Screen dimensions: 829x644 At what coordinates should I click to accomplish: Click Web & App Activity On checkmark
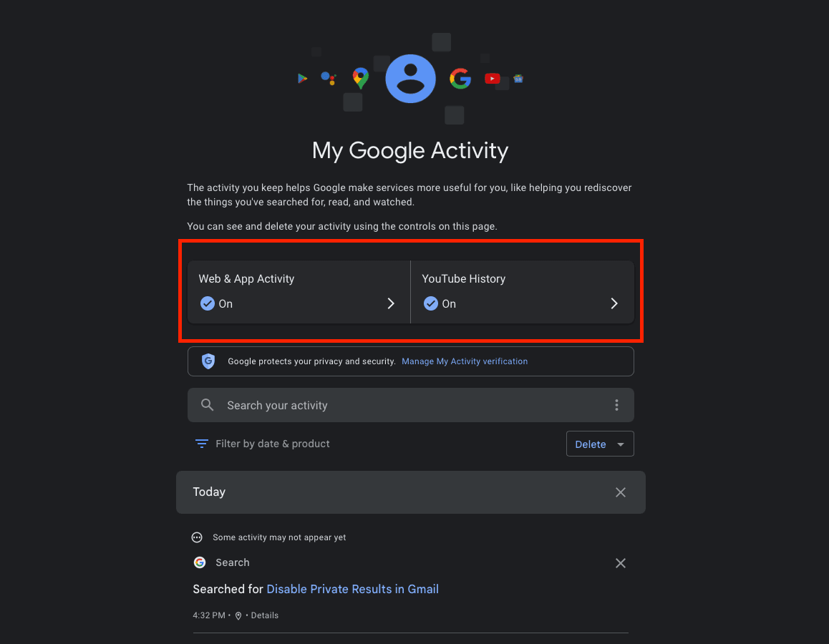click(x=208, y=304)
